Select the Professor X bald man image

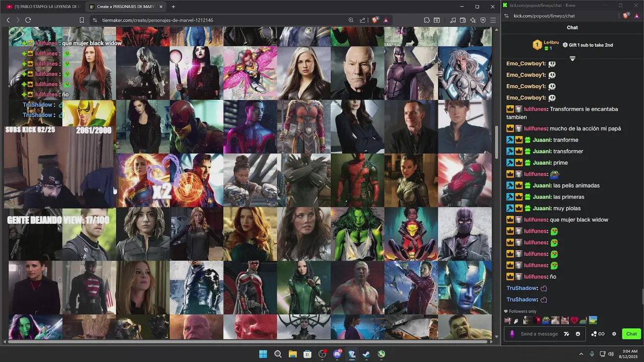(x=357, y=73)
